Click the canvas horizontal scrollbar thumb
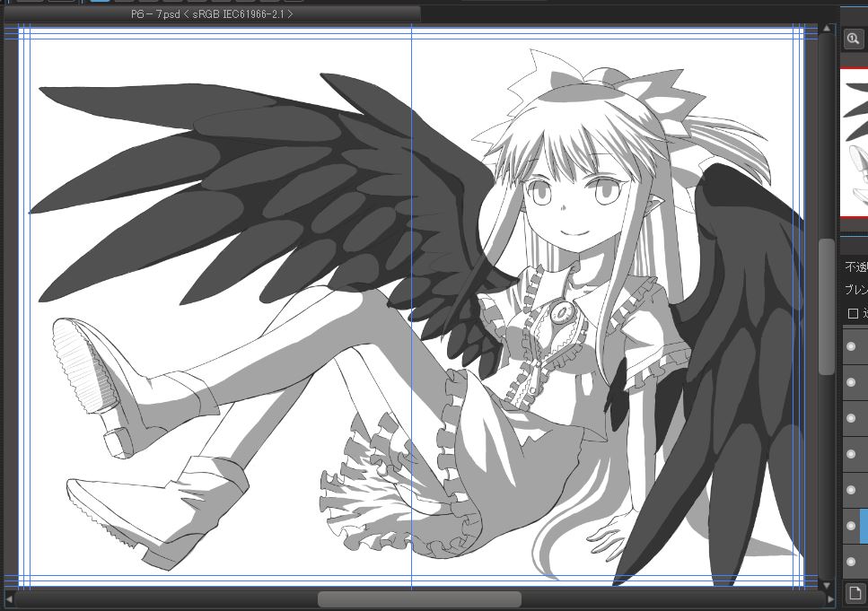The image size is (868, 611). point(419,598)
